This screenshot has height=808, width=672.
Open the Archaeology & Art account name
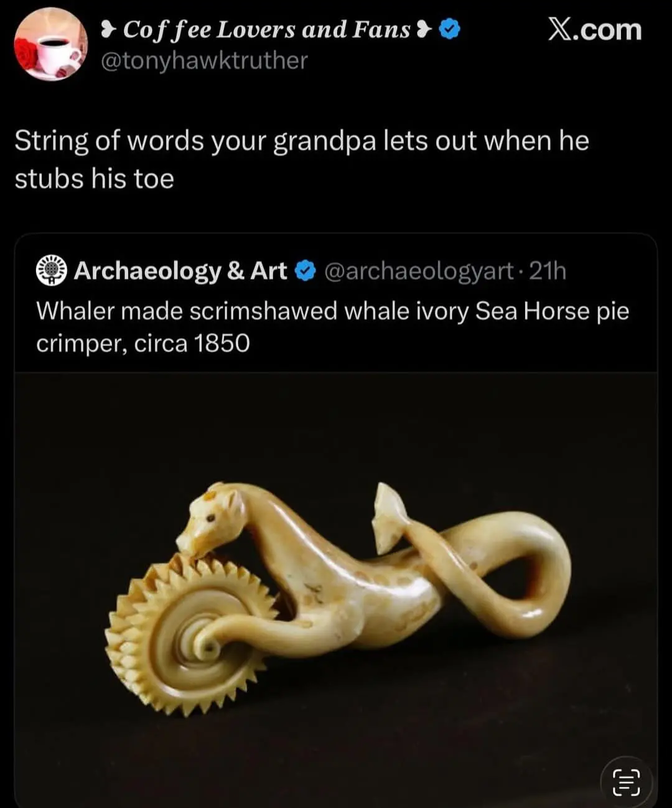(x=180, y=271)
